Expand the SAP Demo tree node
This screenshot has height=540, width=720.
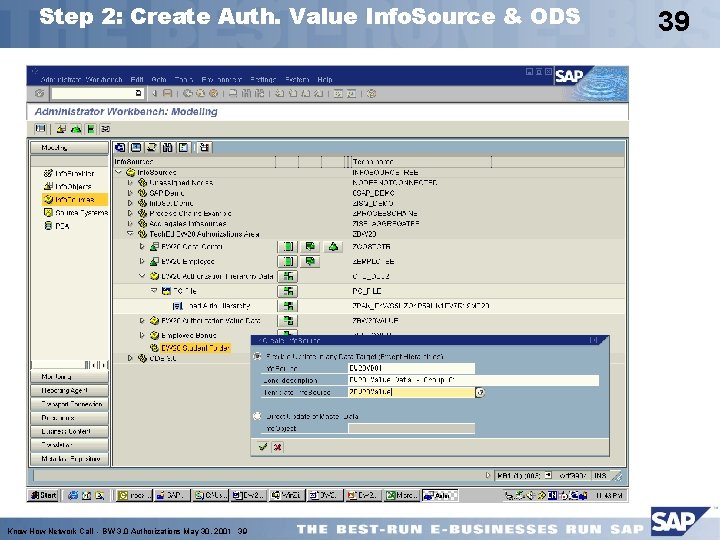coord(130,193)
